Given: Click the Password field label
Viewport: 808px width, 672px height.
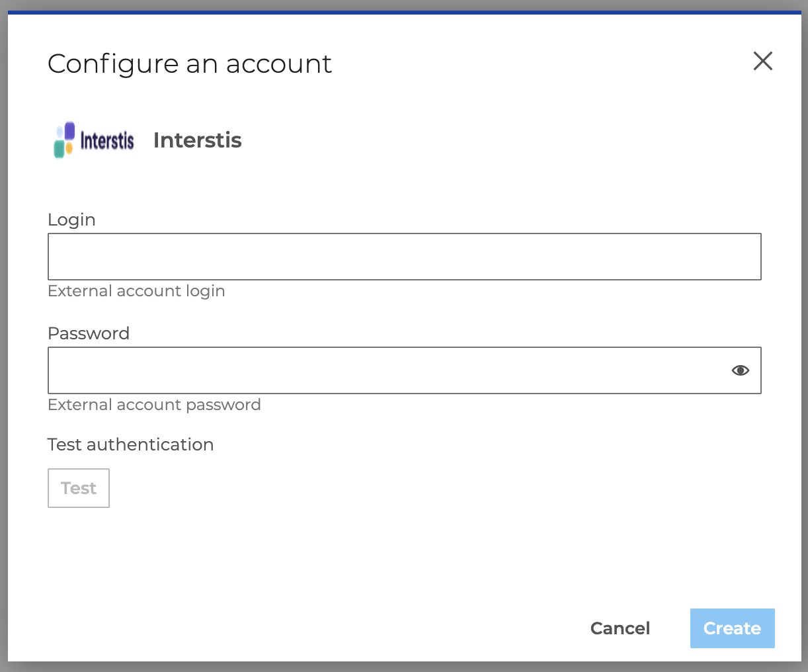Looking at the screenshot, I should click(89, 333).
